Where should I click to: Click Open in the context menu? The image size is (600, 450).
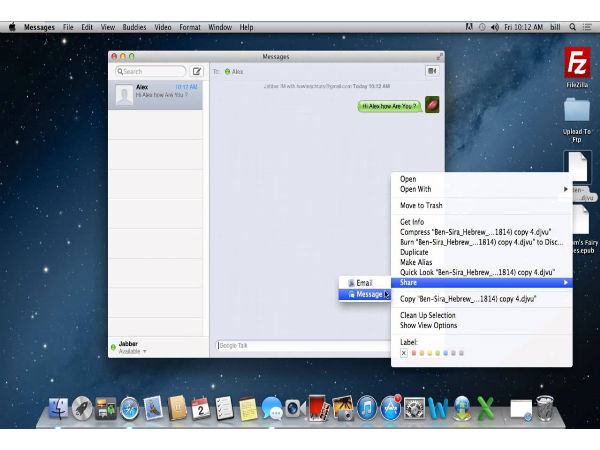(x=481, y=179)
